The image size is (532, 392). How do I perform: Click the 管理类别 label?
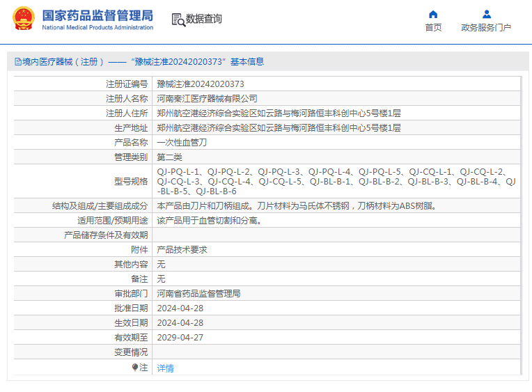coord(131,157)
